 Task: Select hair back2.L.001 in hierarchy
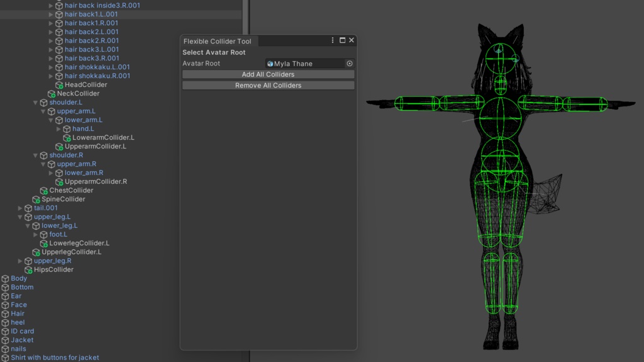92,31
